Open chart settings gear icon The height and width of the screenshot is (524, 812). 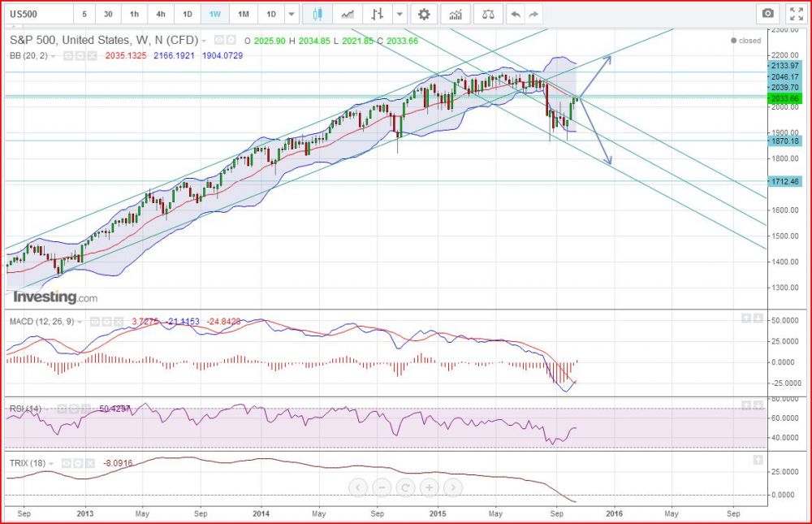(x=423, y=14)
